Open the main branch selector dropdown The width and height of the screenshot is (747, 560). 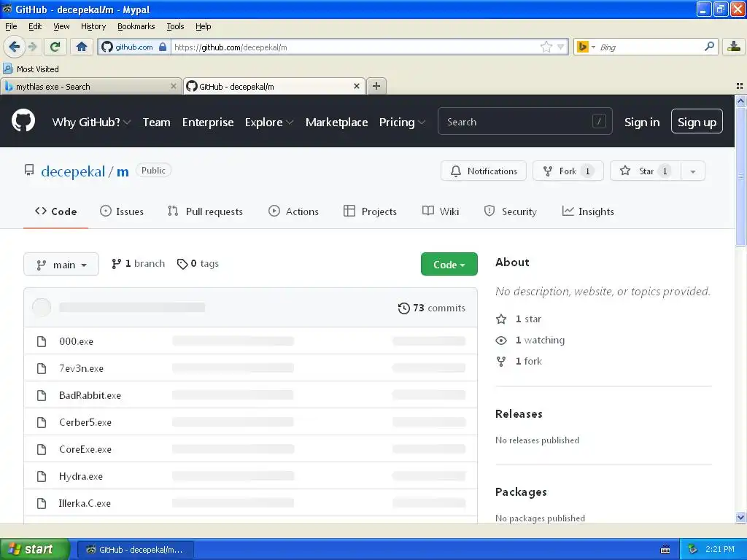pyautogui.click(x=61, y=264)
